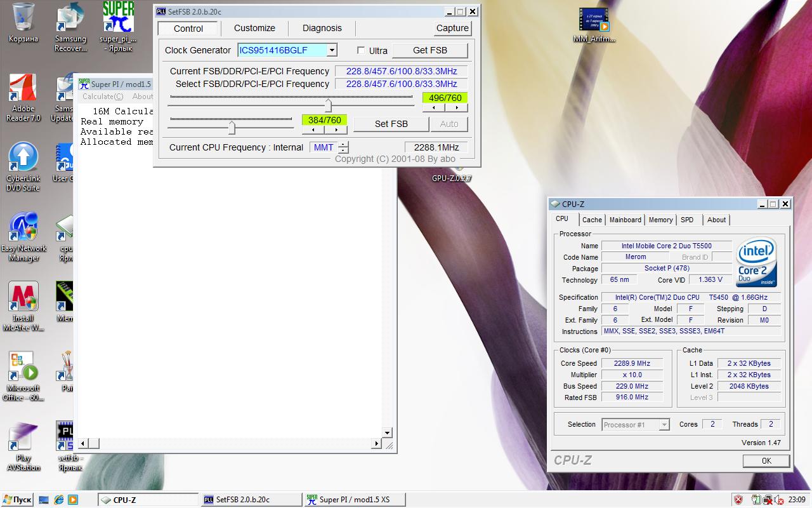Open the SetFSB Diagnosis tab
Image resolution: width=812 pixels, height=508 pixels.
(322, 28)
